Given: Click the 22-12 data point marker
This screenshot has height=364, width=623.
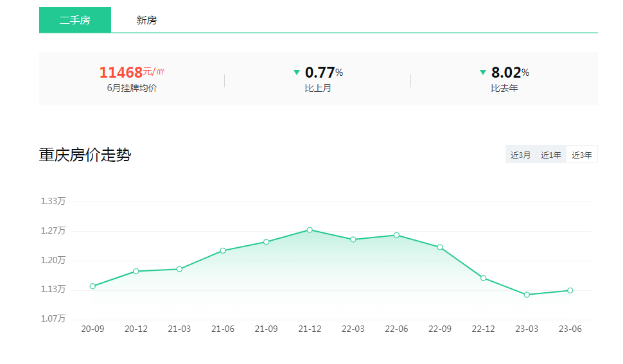Looking at the screenshot, I should 483,278.
